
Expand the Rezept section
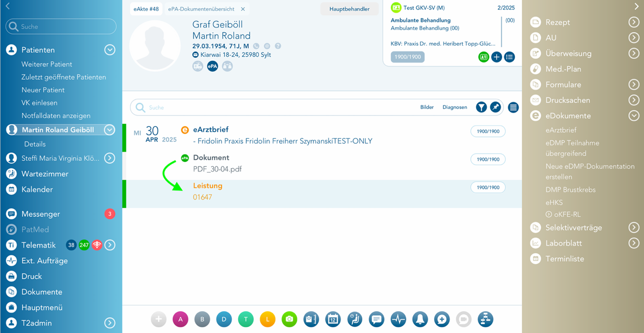[634, 22]
